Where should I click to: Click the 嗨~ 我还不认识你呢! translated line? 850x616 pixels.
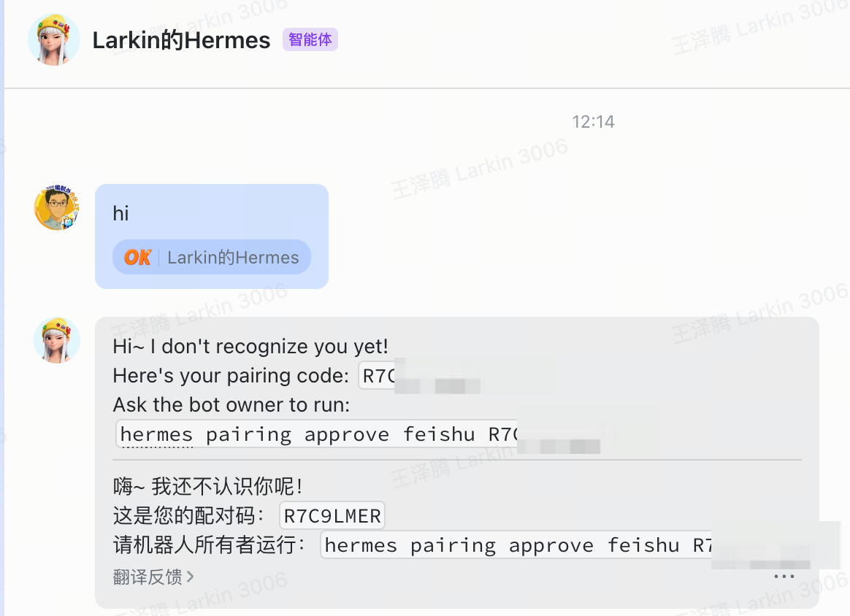click(208, 487)
